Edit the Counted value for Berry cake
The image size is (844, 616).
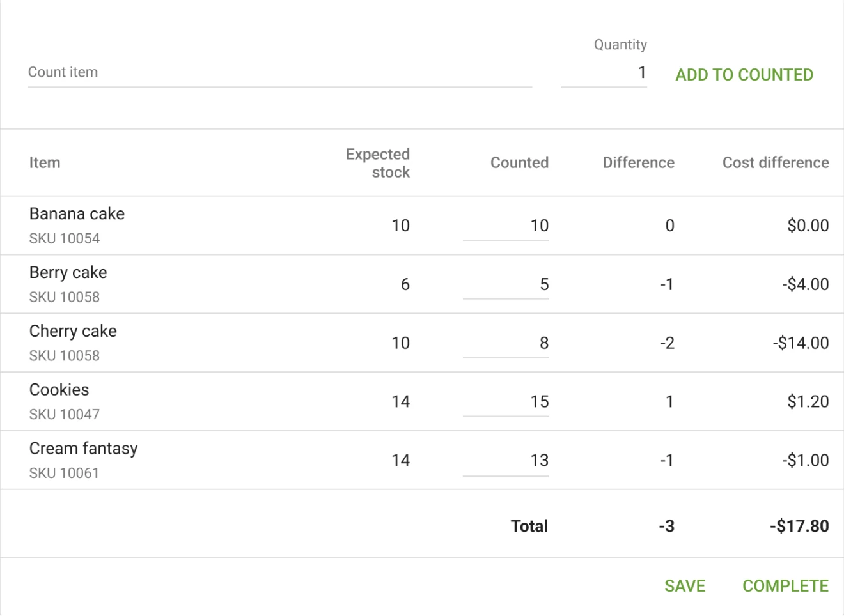(505, 284)
